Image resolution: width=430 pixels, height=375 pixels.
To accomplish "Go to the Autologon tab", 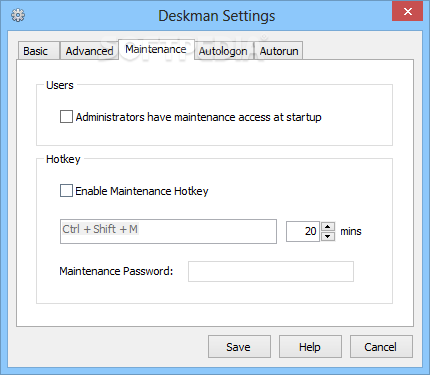I will coord(223,51).
